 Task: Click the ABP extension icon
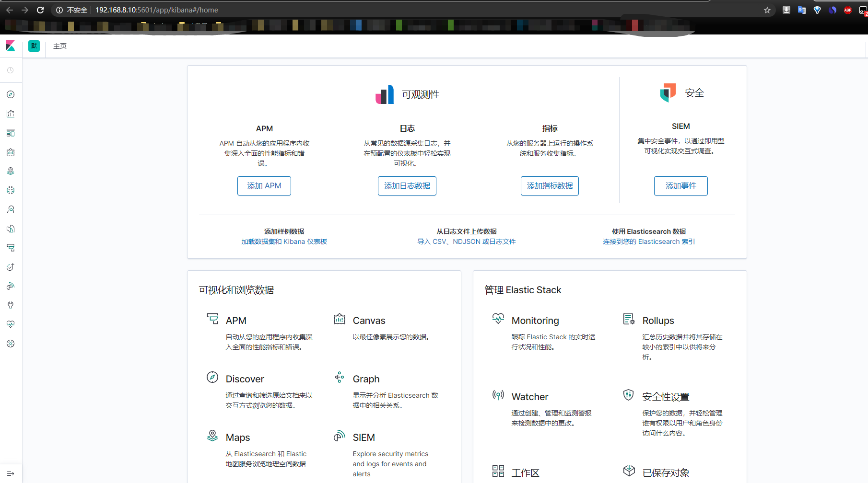click(x=848, y=10)
